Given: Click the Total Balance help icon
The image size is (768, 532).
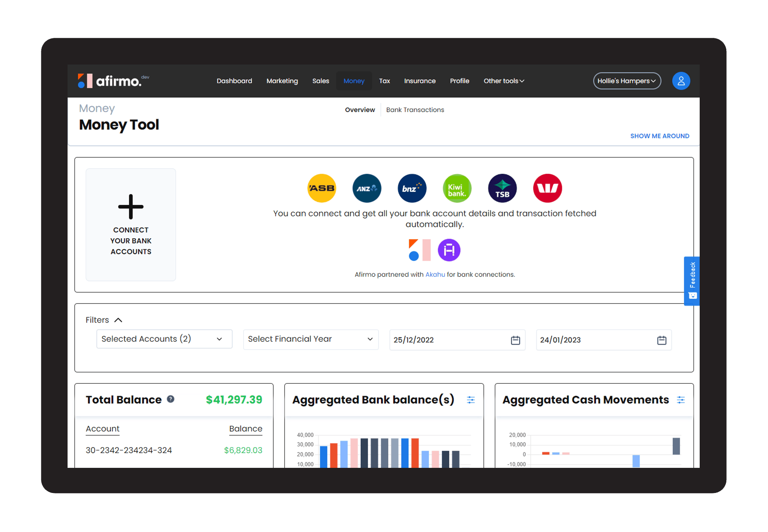Looking at the screenshot, I should point(171,399).
